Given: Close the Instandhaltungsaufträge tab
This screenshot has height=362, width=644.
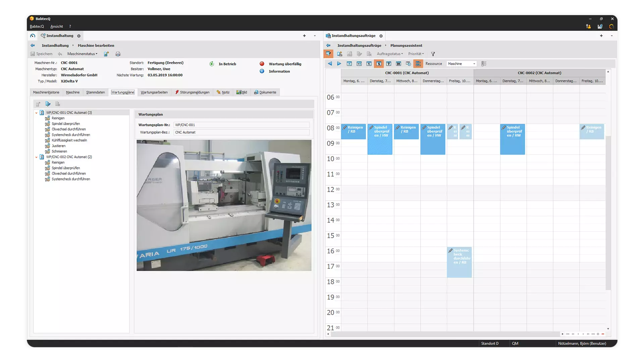Looking at the screenshot, I should point(381,36).
